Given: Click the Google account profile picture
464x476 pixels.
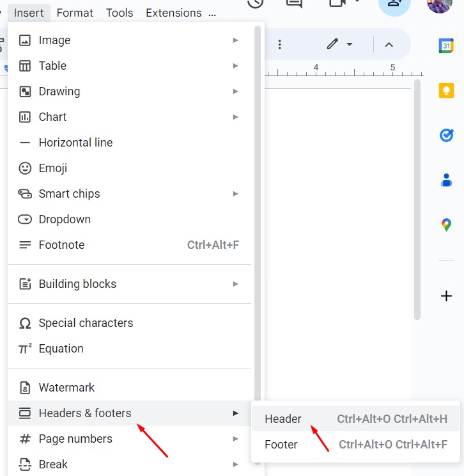Looking at the screenshot, I should 440,5.
